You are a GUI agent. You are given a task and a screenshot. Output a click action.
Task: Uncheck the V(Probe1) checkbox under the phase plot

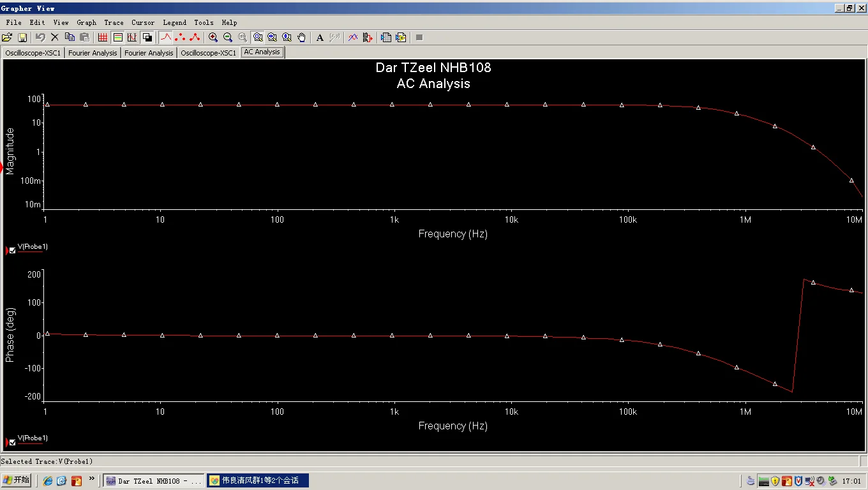tap(12, 442)
